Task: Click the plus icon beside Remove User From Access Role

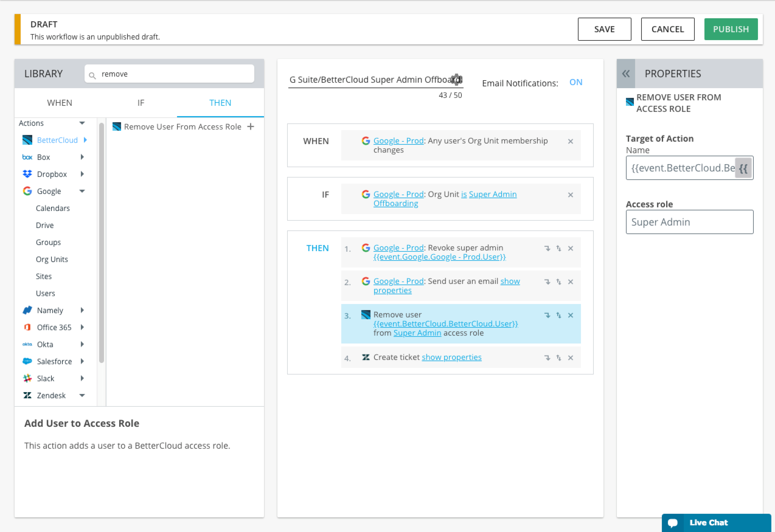Action: (251, 126)
